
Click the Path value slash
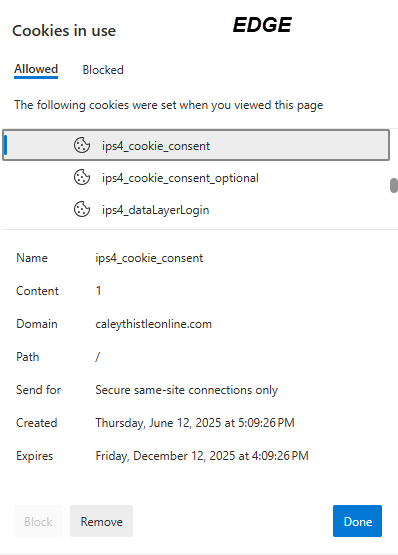[98, 356]
